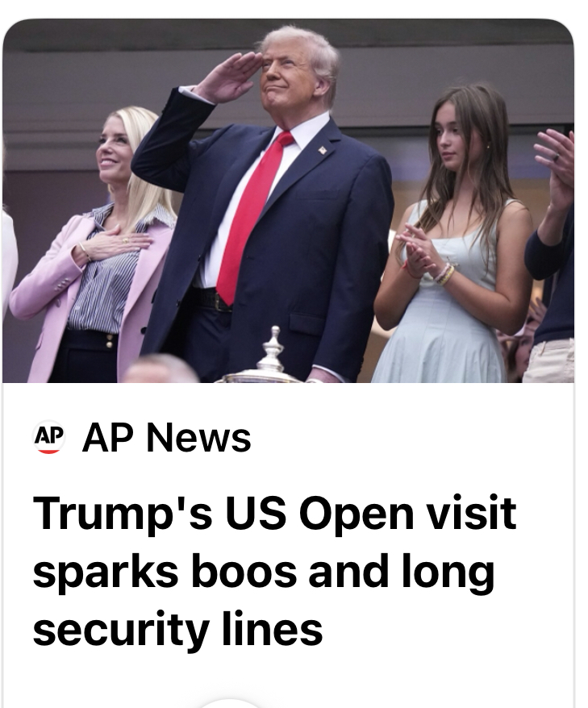Click the word 'security lines' in headline
588x708 pixels.
tap(178, 628)
